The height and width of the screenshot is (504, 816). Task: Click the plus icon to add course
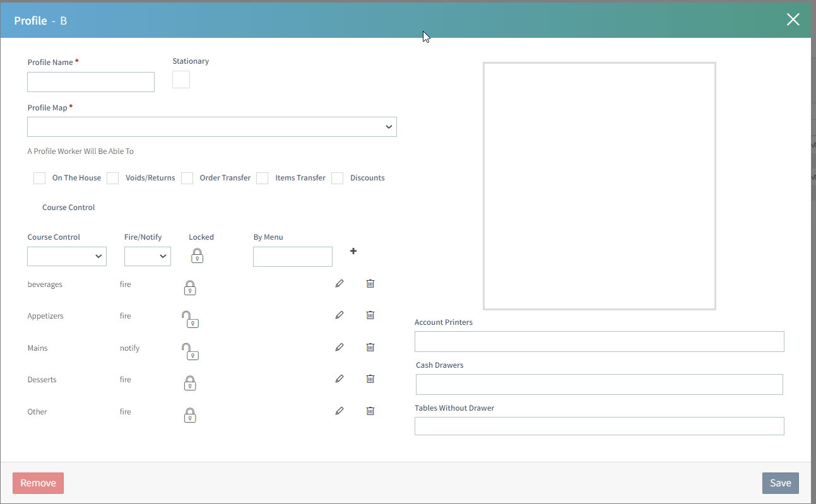353,251
